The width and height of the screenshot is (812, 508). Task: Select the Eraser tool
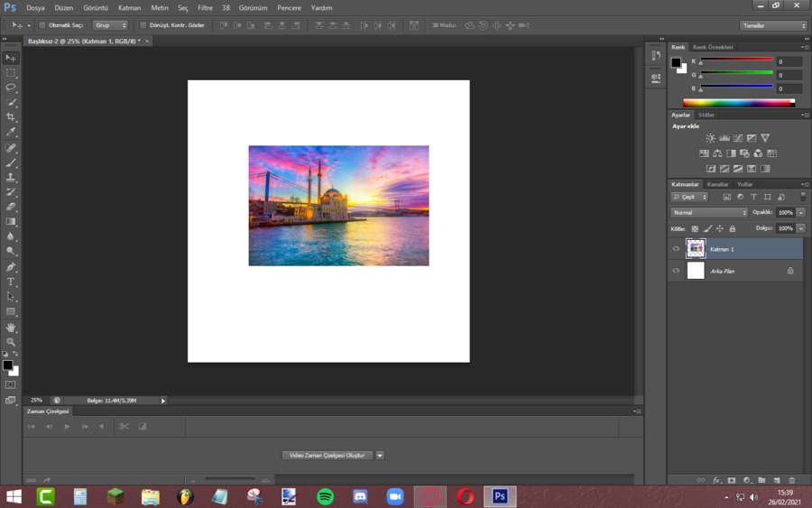pyautogui.click(x=10, y=207)
